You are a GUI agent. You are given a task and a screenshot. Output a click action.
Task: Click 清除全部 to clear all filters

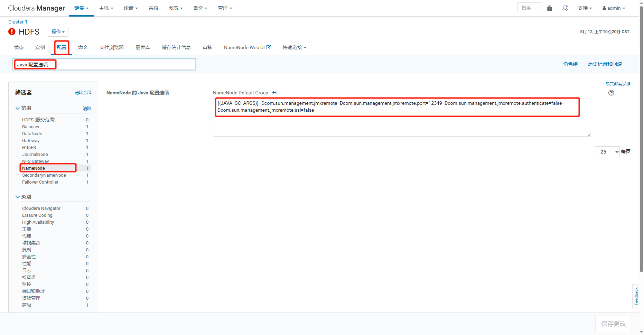(x=83, y=93)
